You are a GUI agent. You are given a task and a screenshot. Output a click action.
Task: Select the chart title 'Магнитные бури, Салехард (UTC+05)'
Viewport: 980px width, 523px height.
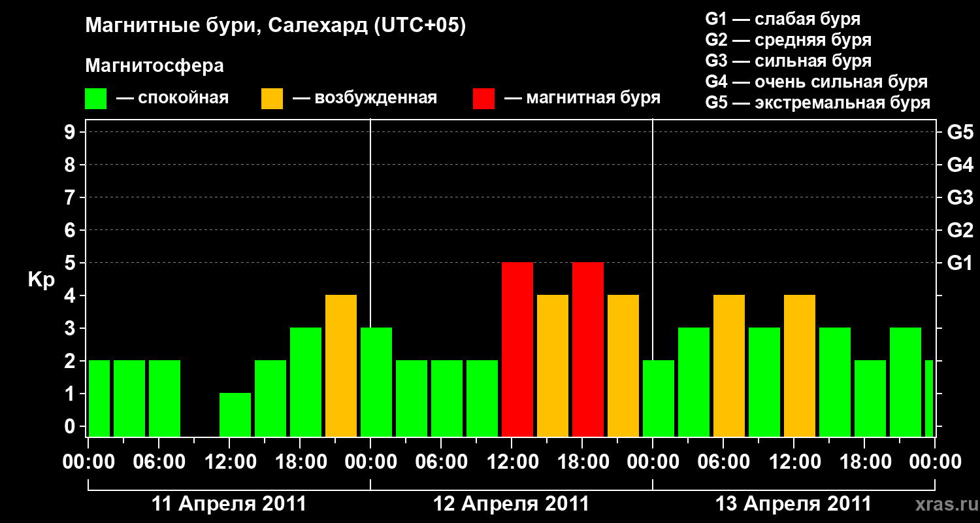coord(276,26)
